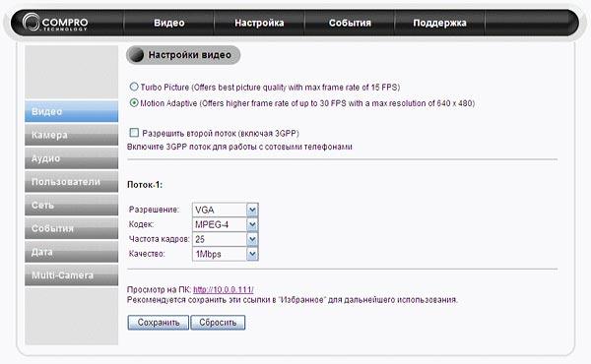
Task: Open the Качество 1Mbps dropdown
Action: point(225,254)
